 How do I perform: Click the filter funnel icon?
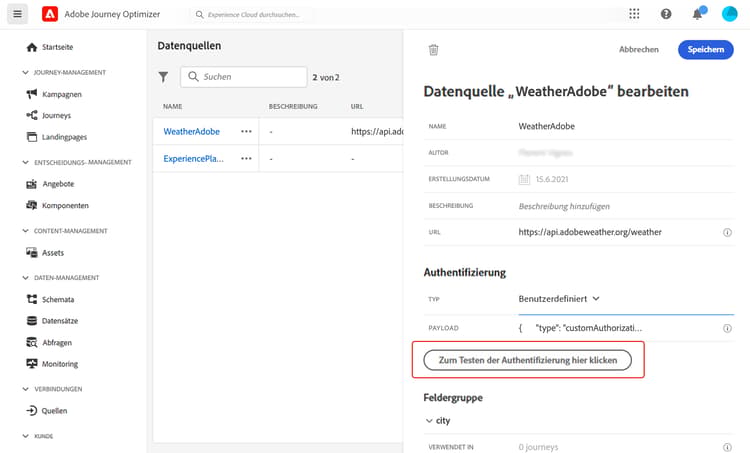pyautogui.click(x=163, y=77)
